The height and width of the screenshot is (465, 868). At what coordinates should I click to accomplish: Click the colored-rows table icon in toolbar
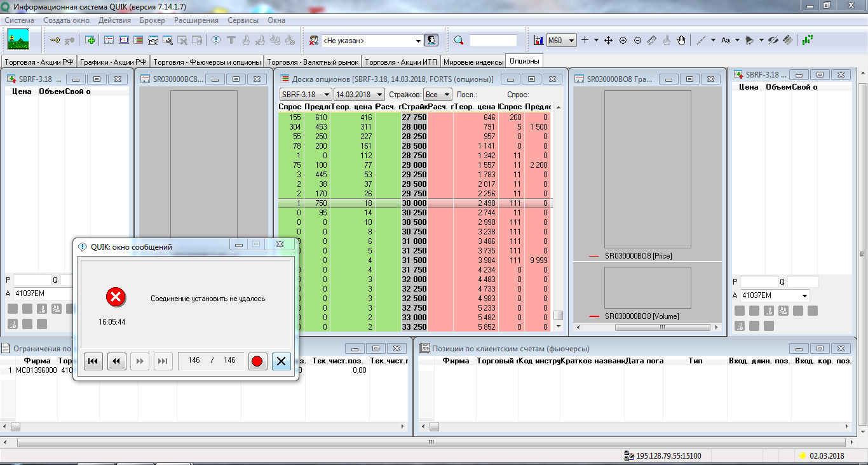(x=139, y=40)
